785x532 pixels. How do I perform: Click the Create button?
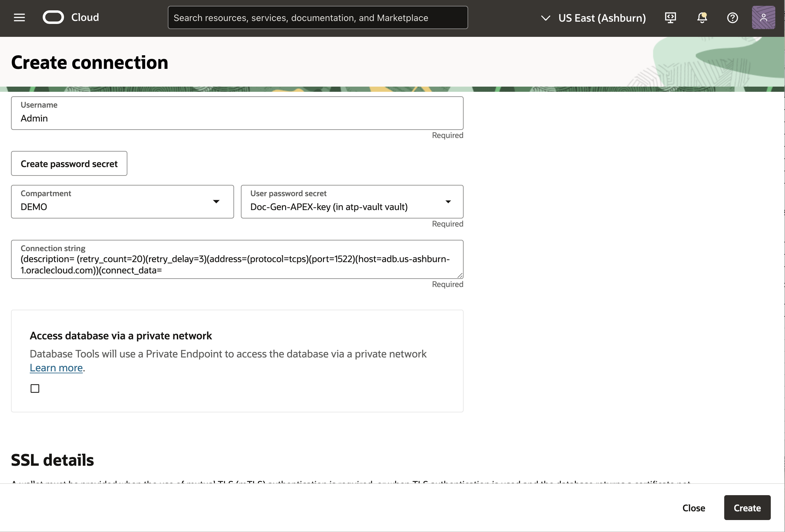(x=747, y=508)
